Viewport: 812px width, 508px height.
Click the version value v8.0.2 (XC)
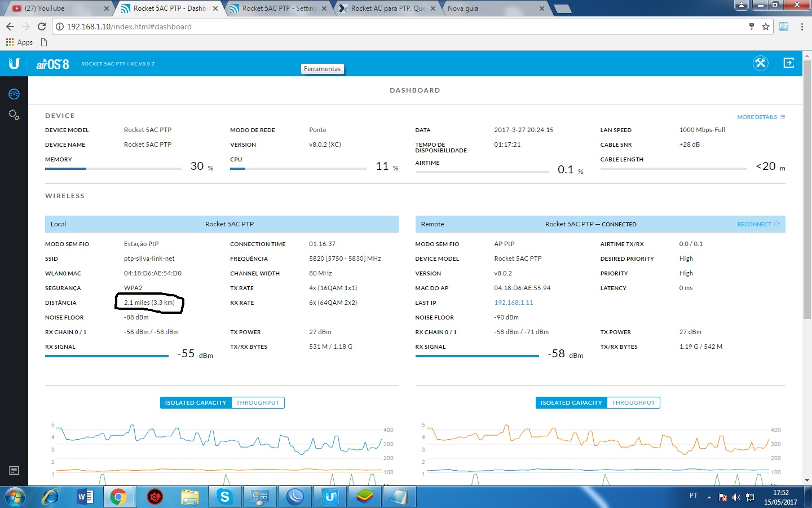[325, 144]
